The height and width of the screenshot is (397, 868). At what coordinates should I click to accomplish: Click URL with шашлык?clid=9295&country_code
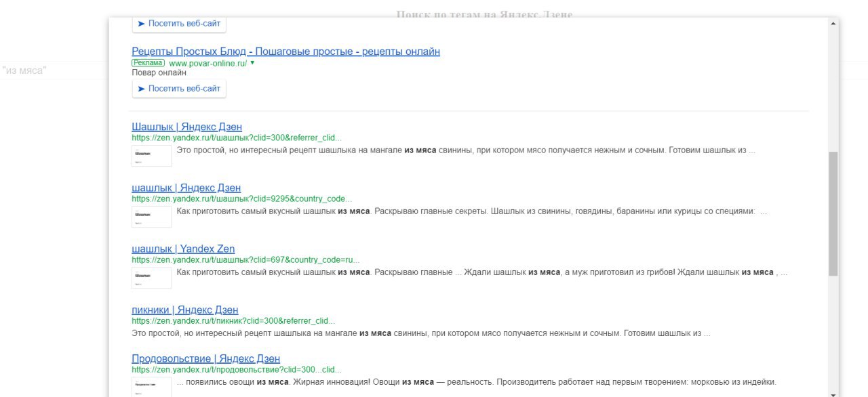(x=242, y=198)
